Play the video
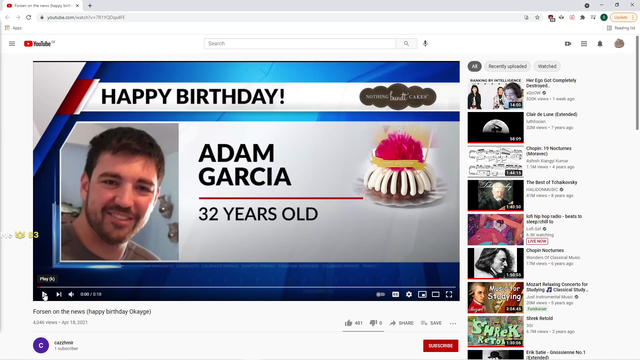The height and width of the screenshot is (360, 640). click(44, 294)
